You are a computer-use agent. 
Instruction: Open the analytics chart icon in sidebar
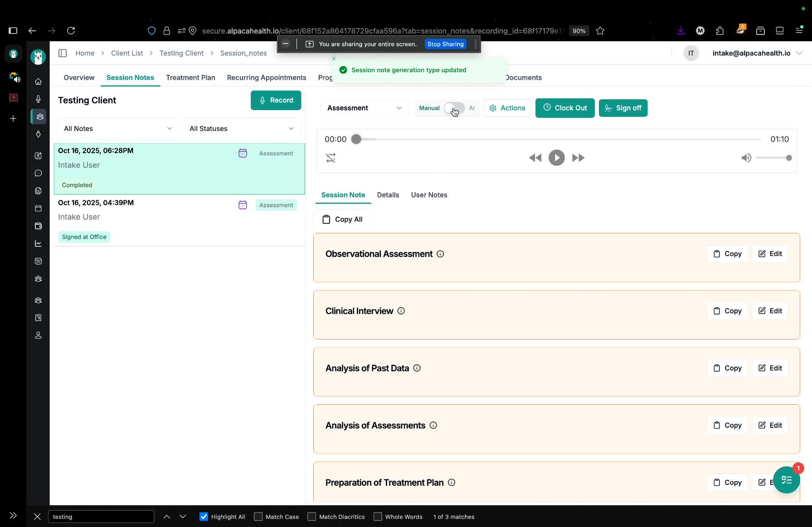pyautogui.click(x=38, y=243)
